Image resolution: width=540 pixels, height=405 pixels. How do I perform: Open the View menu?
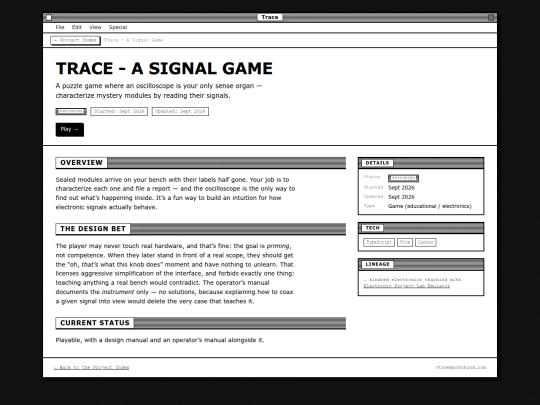point(95,27)
